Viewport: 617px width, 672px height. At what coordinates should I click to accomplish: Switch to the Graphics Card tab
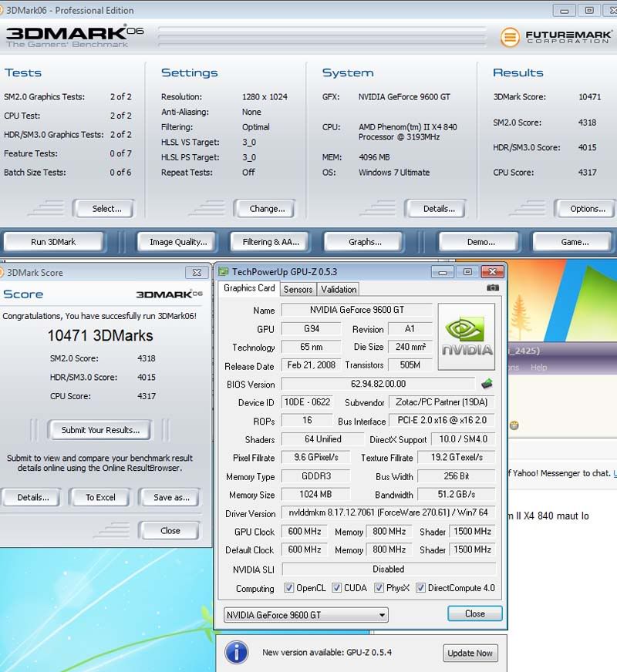point(249,288)
